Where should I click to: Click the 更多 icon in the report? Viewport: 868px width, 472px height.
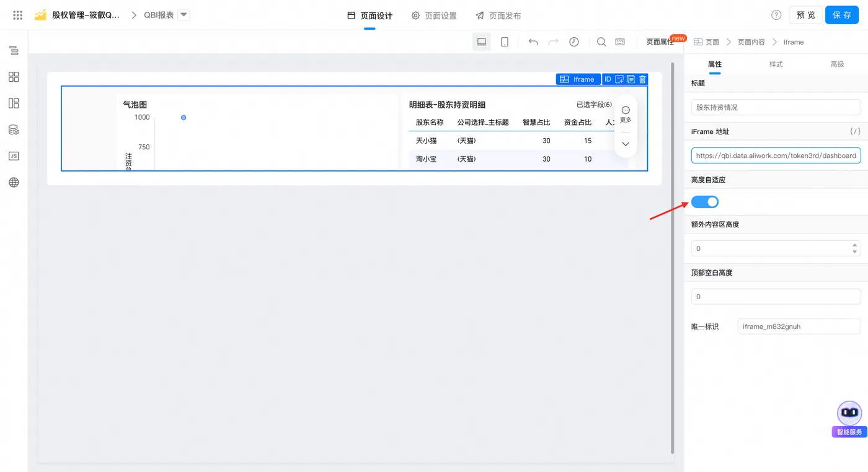(626, 113)
